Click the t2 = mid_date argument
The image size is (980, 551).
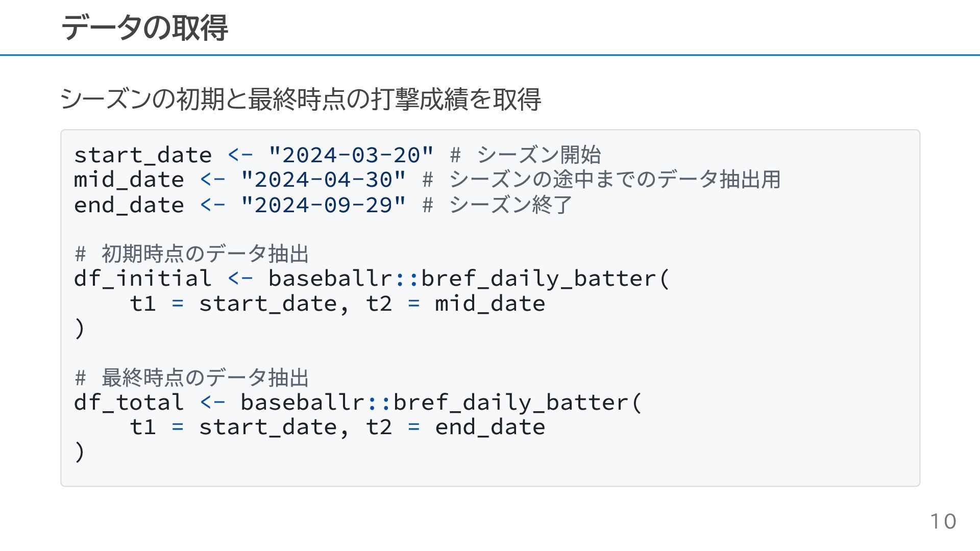pyautogui.click(x=456, y=304)
